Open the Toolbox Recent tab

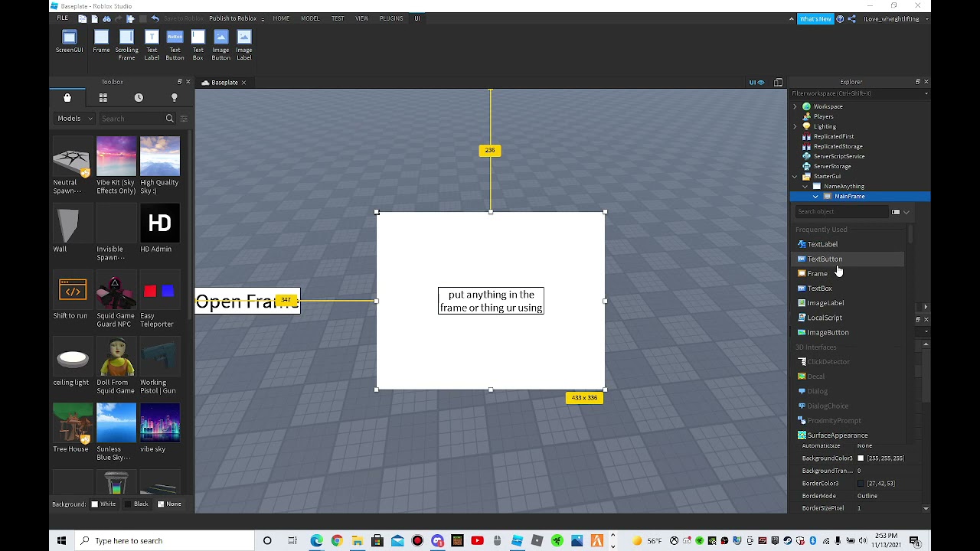pos(139,98)
